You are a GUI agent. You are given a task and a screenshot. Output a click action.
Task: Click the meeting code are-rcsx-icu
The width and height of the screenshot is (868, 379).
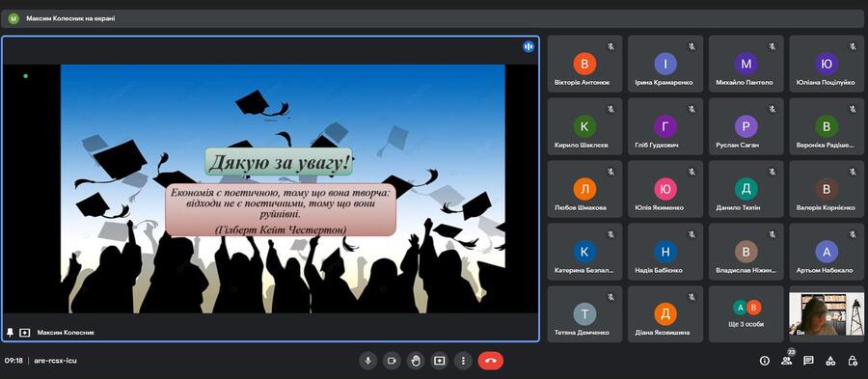point(55,361)
